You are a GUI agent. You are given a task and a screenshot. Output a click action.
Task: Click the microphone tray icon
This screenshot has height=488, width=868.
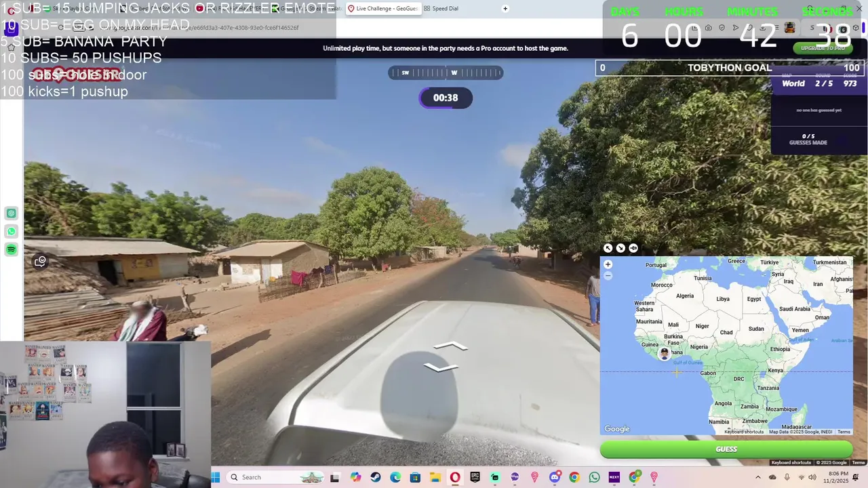[787, 477]
